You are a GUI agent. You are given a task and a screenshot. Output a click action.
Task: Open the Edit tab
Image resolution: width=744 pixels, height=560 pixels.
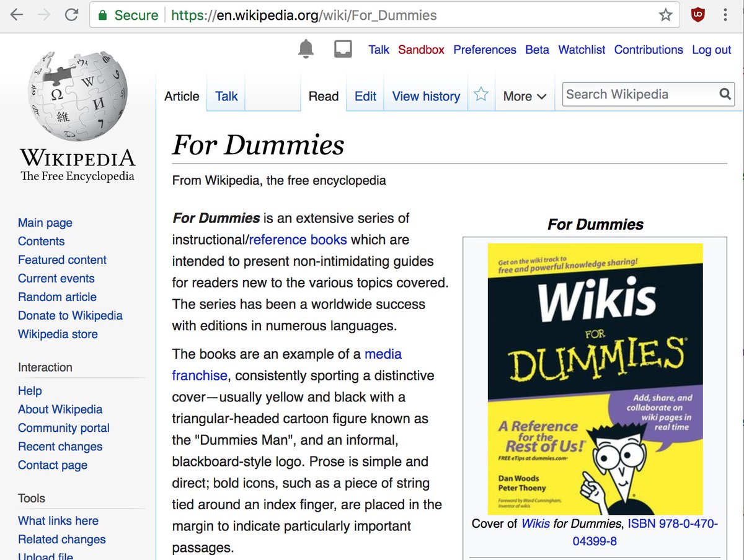click(365, 96)
